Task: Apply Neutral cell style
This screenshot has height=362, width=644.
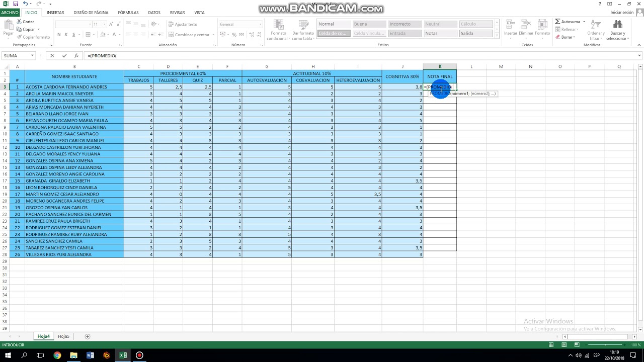Action: coord(440,24)
